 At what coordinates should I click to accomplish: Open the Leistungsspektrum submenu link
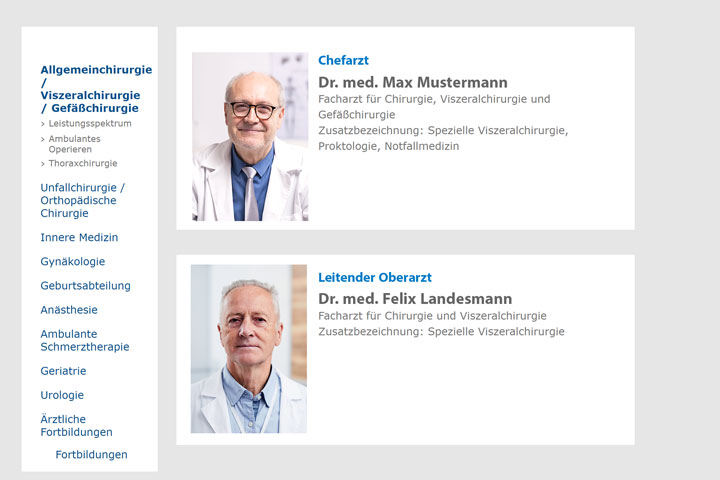click(x=89, y=123)
